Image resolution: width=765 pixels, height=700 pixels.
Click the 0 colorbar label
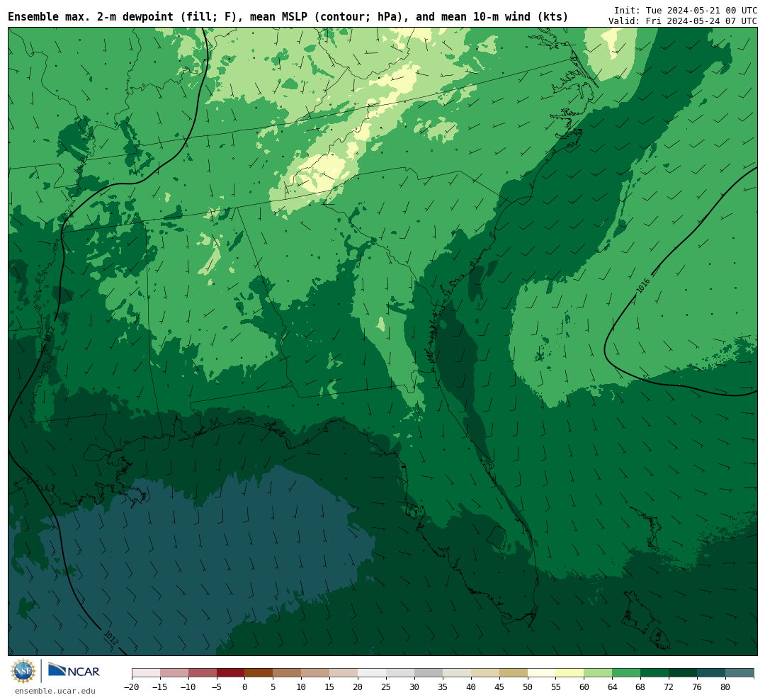coord(245,687)
